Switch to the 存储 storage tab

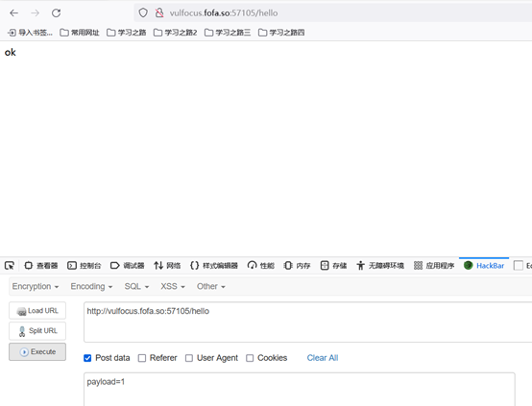point(333,266)
